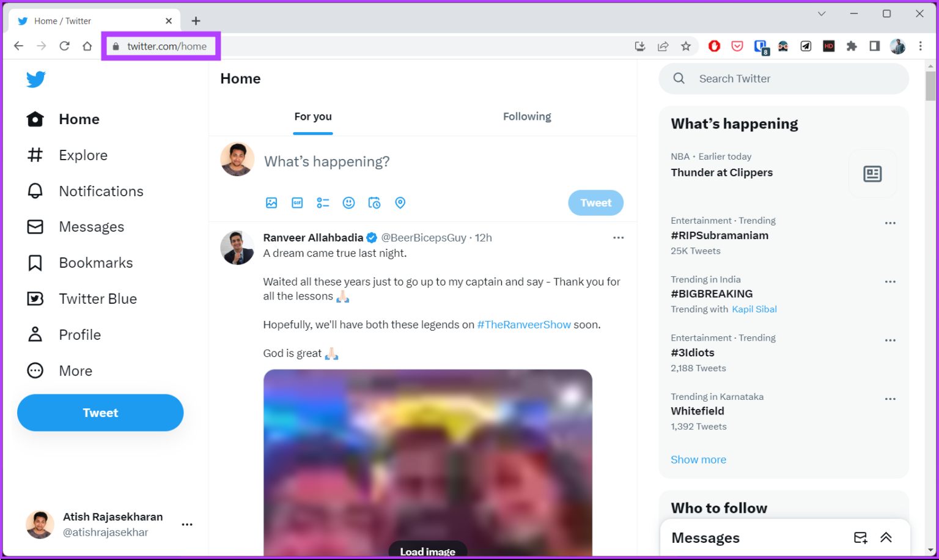Click the location tag icon in composer
Viewport: 939px width, 560px height.
[x=400, y=202]
